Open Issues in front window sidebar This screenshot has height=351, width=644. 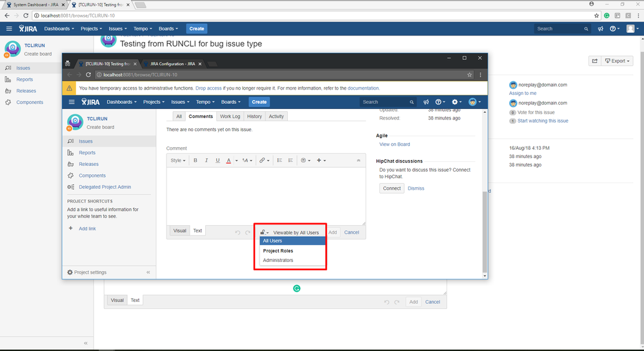pyautogui.click(x=86, y=141)
